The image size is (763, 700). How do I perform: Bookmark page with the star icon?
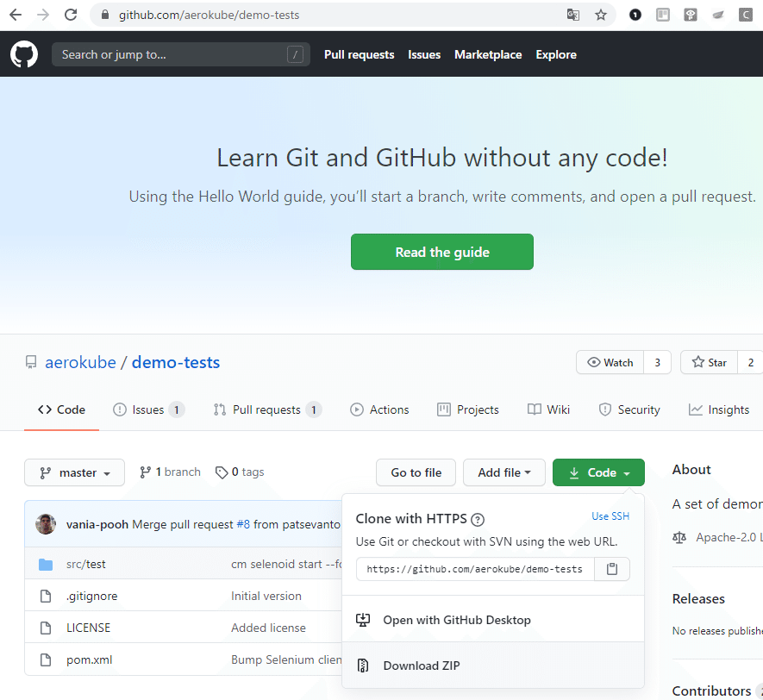[x=601, y=15]
